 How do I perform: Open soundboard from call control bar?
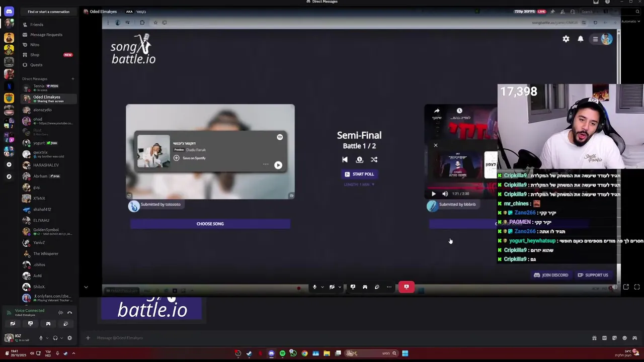pos(377,287)
